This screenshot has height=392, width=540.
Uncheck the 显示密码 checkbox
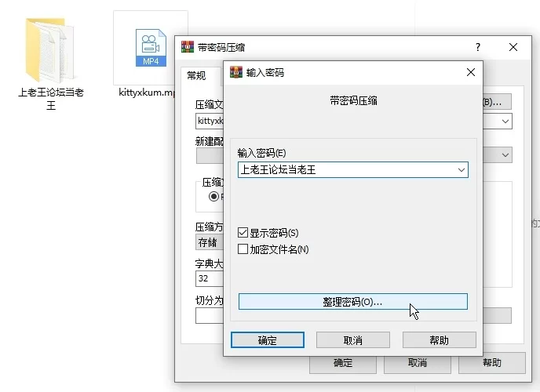[243, 233]
